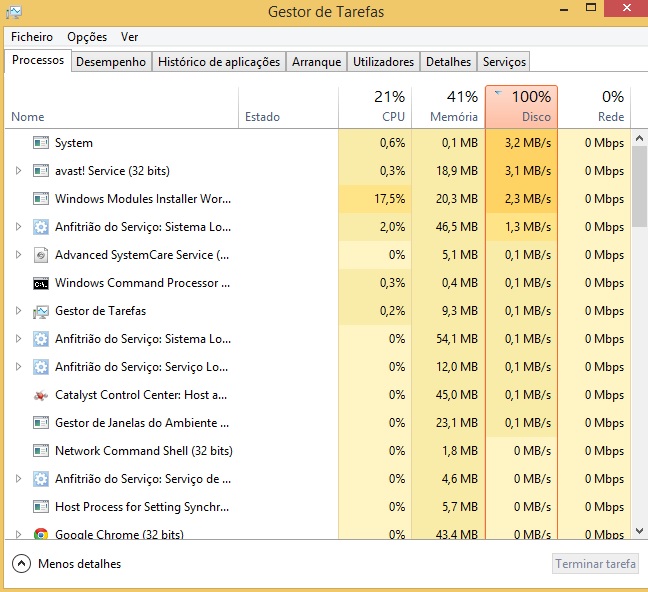
Task: Click the Gestor de Tarefas process icon
Action: [x=41, y=312]
